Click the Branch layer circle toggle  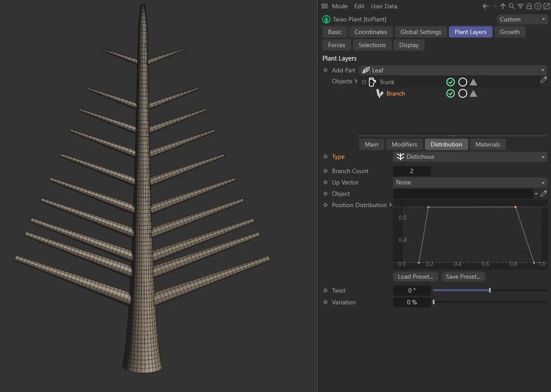click(462, 93)
